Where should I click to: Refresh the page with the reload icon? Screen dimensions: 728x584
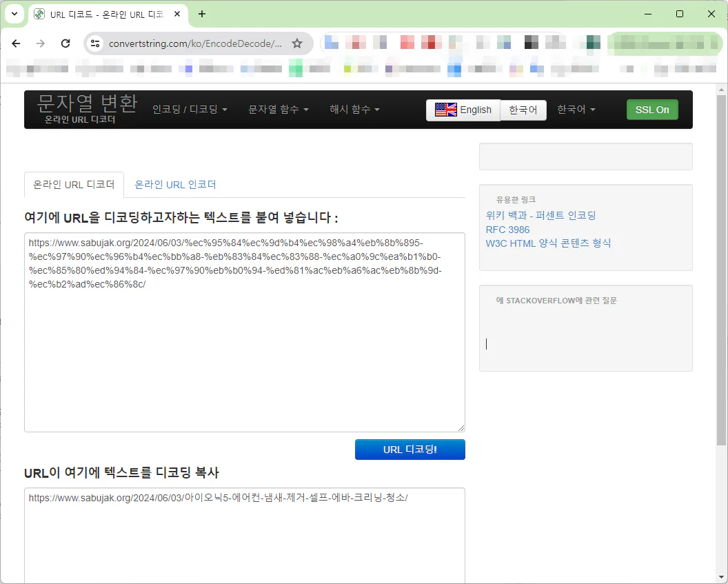coord(65,43)
